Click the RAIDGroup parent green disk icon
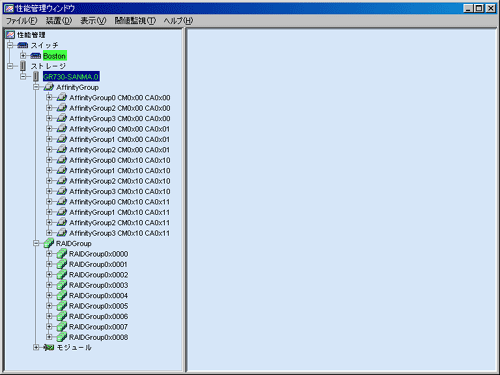 49,243
